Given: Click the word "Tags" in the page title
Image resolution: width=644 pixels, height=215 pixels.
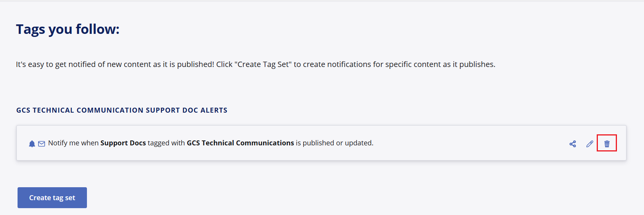Looking at the screenshot, I should coord(31,29).
